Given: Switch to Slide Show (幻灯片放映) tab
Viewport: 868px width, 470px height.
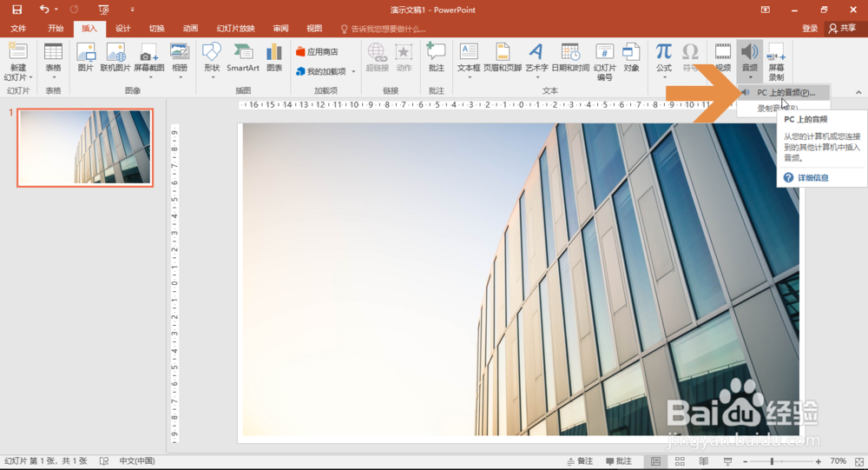Looking at the screenshot, I should pyautogui.click(x=236, y=29).
